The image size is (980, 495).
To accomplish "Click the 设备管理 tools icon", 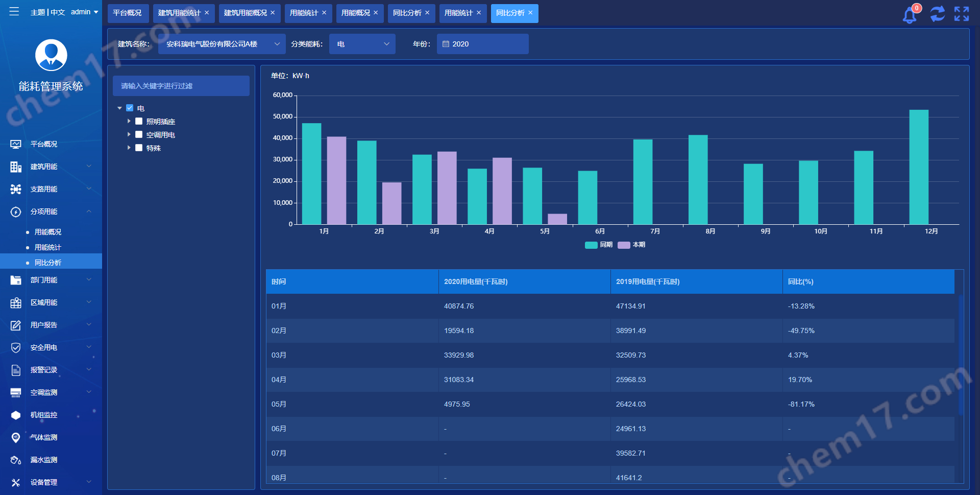I will click(16, 482).
